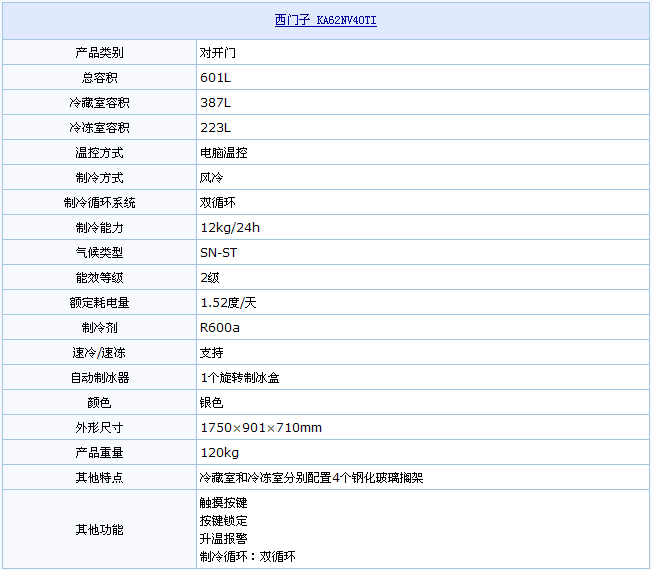Click the 223L freezer capacity value
652x570 pixels.
coord(216,128)
